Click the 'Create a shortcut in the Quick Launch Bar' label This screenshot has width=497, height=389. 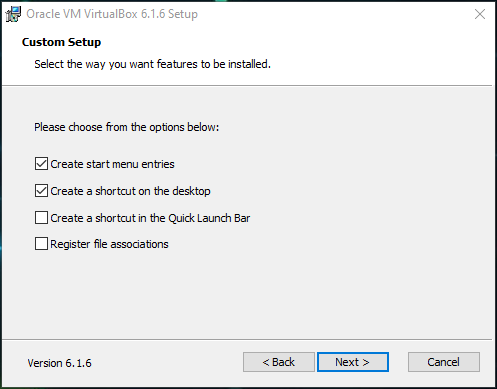click(150, 218)
